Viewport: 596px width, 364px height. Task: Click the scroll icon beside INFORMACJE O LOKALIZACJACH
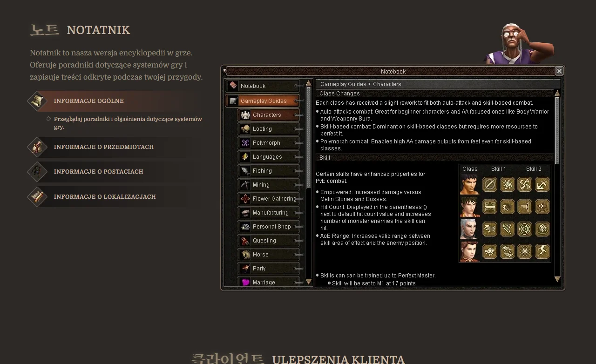coord(37,197)
